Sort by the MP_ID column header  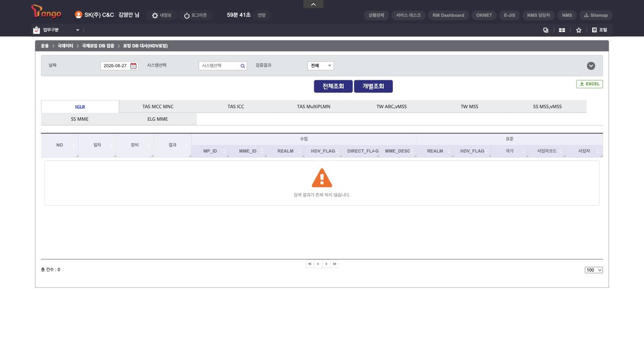[x=210, y=151]
